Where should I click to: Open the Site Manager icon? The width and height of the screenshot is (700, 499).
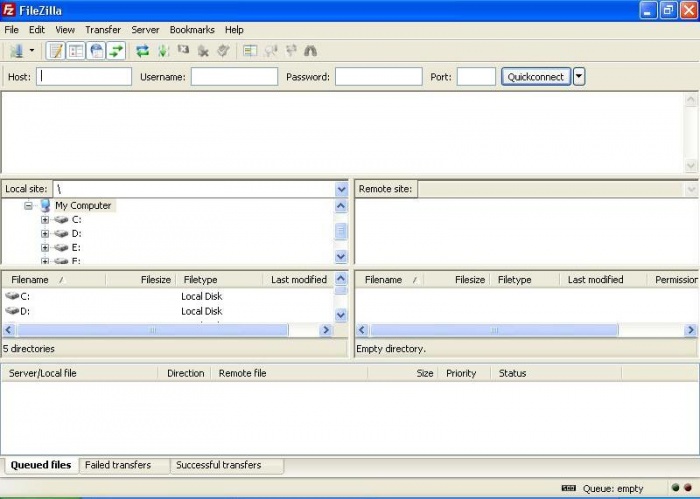coord(15,50)
